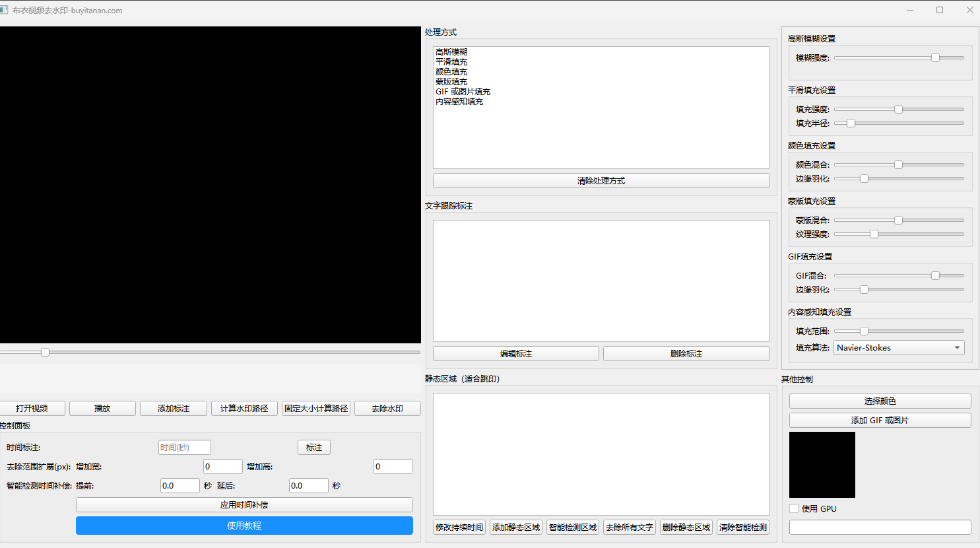980x548 pixels.
Task: Click the 颜色混合 slider handle
Action: 898,165
